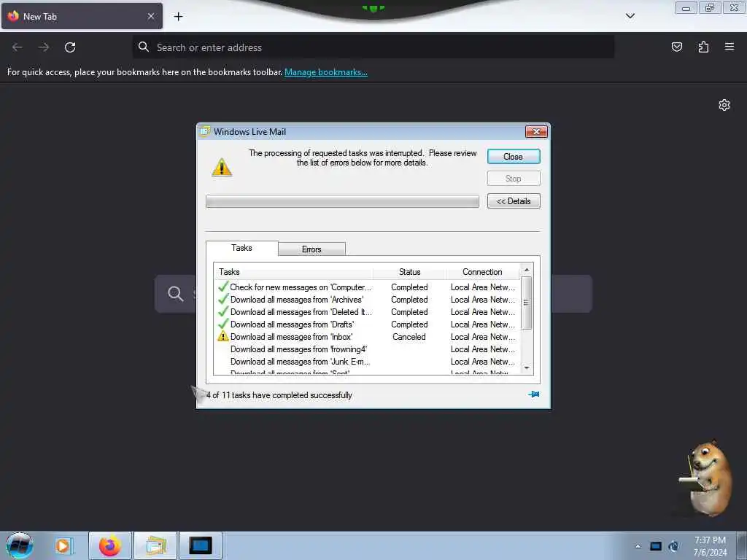Close the Windows Live Mail dialog with red X

pyautogui.click(x=536, y=131)
